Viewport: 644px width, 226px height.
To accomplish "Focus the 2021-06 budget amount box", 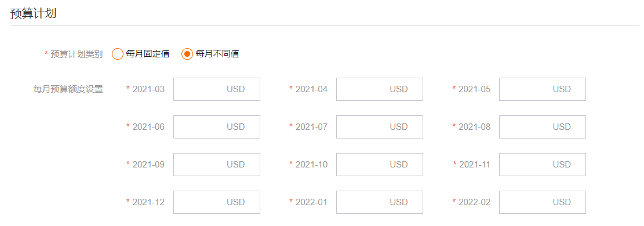I will 217,127.
